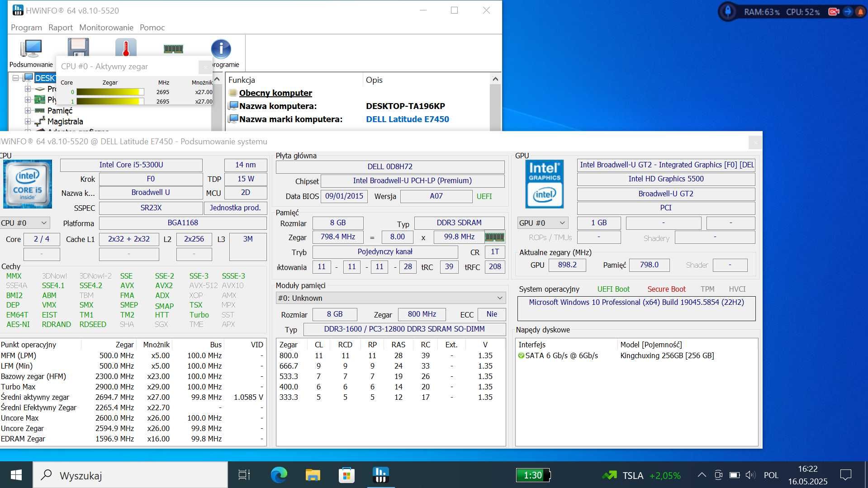Open the Windows Start menu

pyautogui.click(x=16, y=475)
